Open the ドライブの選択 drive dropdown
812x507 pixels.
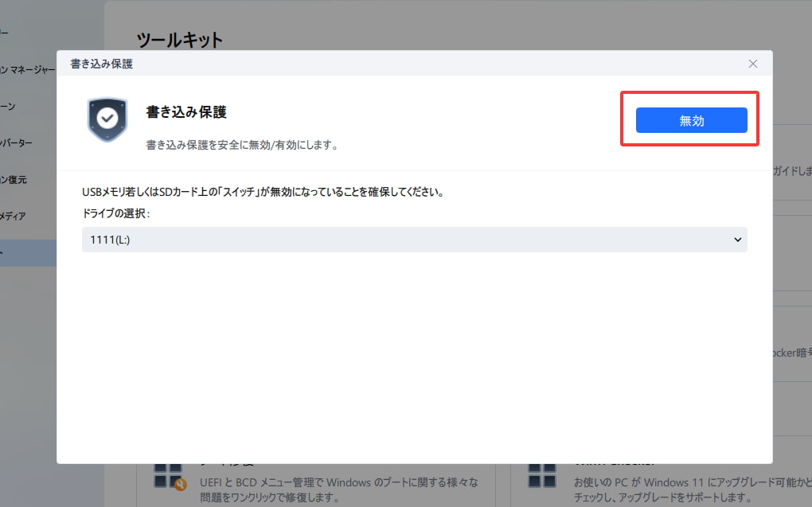[414, 240]
